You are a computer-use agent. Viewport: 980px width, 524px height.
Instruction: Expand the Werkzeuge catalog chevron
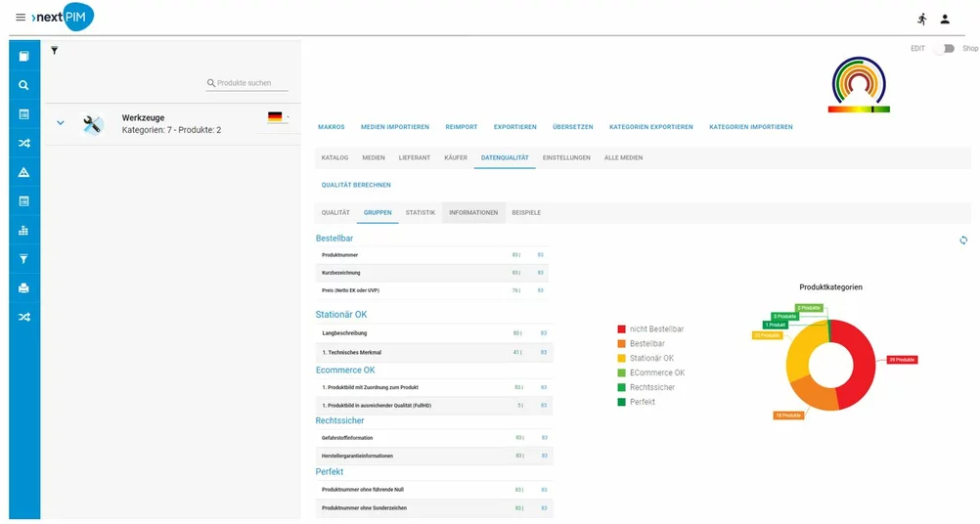61,123
